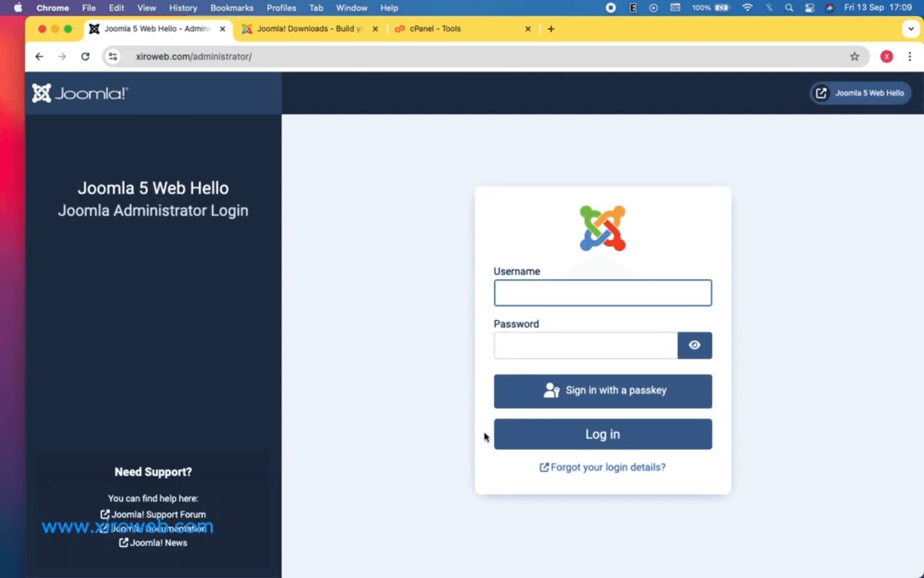Click the play circle menu bar icon
This screenshot has width=924, height=578.
(x=653, y=7)
